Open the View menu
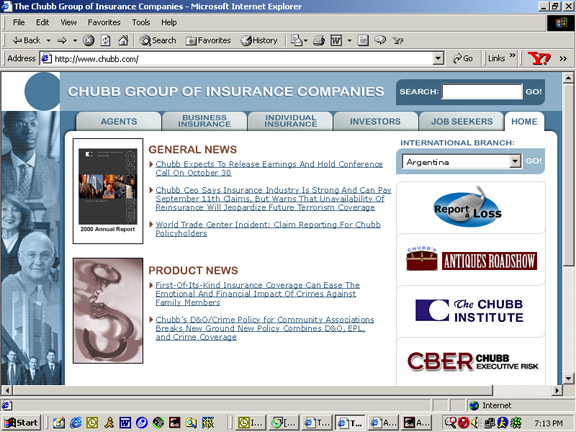576x432 pixels. (x=69, y=22)
